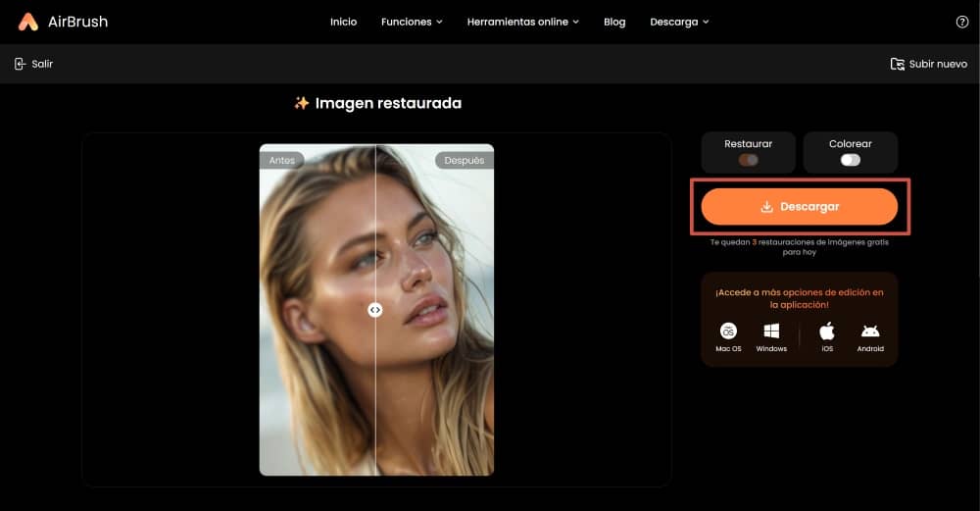Click the AirBrush logo icon
Screen dimensions: 980x511
[27, 22]
